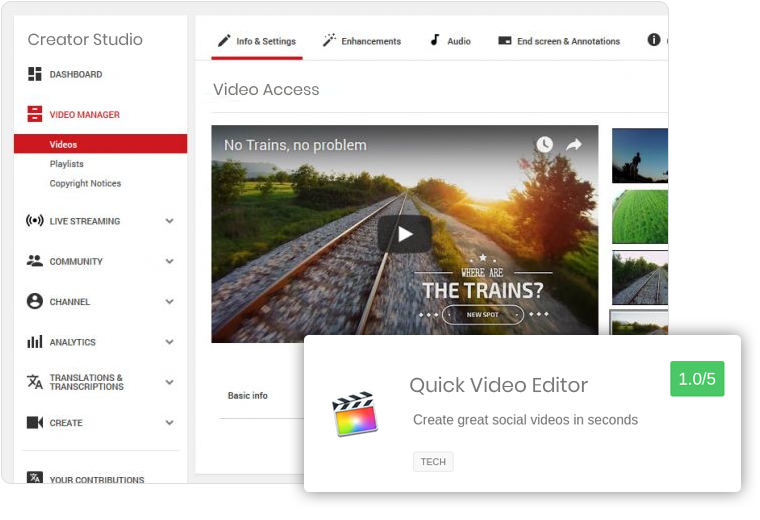Open the Info & Settings tab
The image size is (760, 520).
(x=257, y=42)
